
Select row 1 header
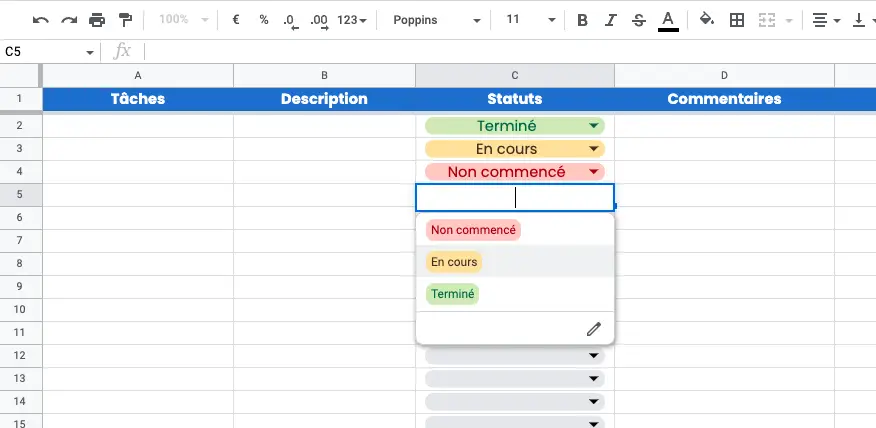[20, 99]
